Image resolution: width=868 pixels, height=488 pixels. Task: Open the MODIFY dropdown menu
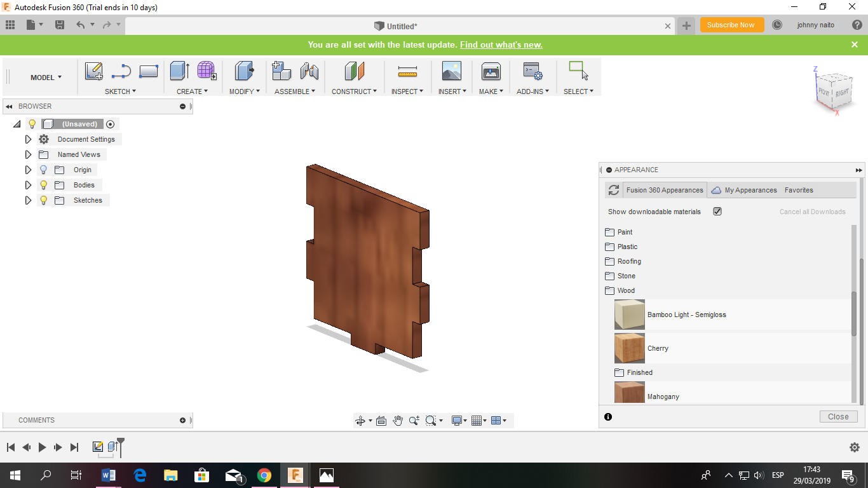(x=245, y=91)
